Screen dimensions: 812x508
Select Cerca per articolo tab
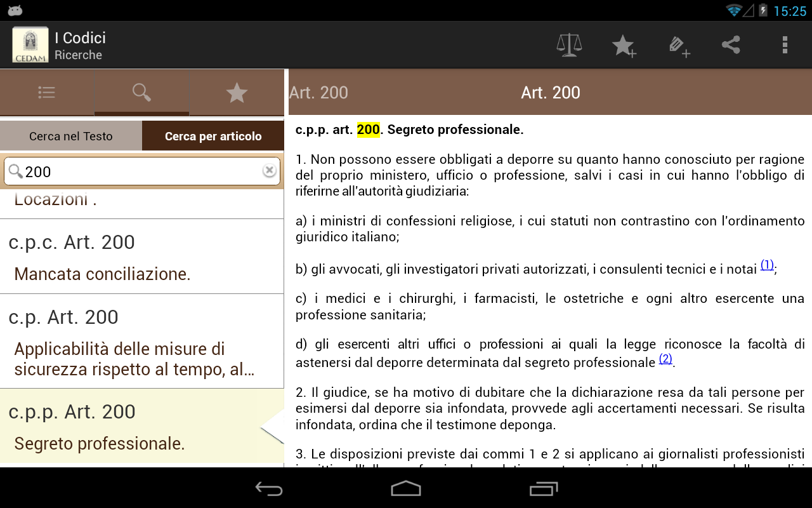pos(213,136)
